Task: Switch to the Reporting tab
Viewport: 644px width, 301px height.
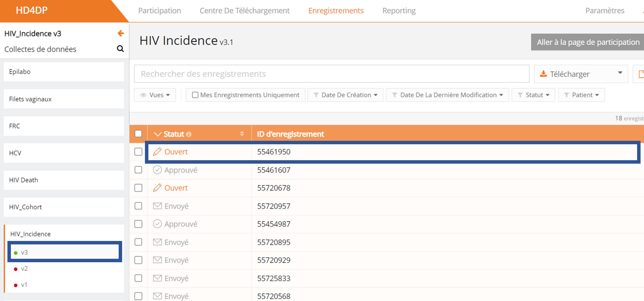Action: pyautogui.click(x=399, y=11)
